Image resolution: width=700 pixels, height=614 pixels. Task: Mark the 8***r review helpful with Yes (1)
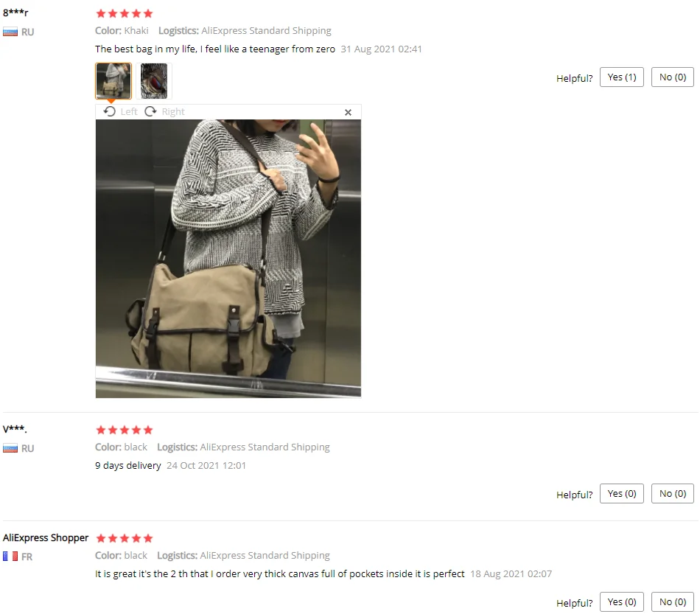(621, 77)
